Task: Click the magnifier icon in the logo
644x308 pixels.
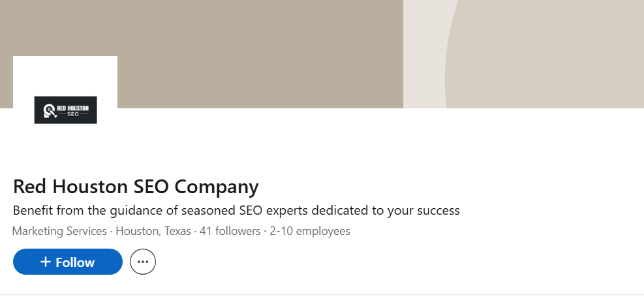Action: pos(48,110)
